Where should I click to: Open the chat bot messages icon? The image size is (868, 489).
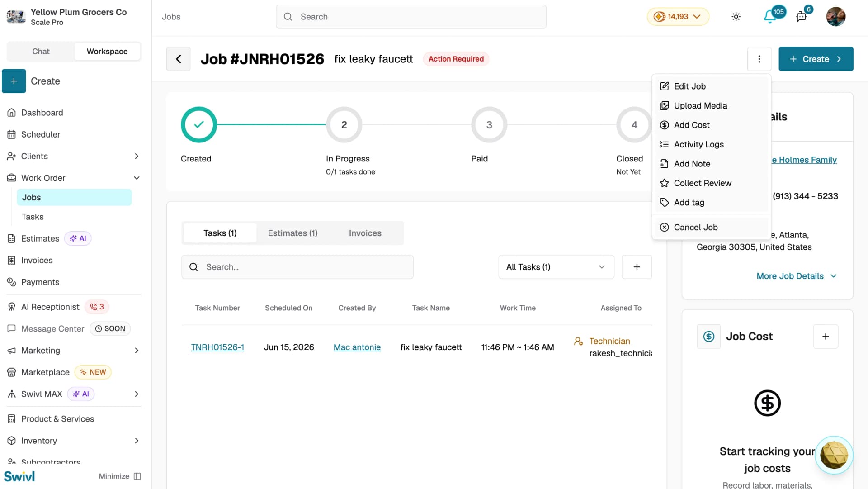[801, 17]
